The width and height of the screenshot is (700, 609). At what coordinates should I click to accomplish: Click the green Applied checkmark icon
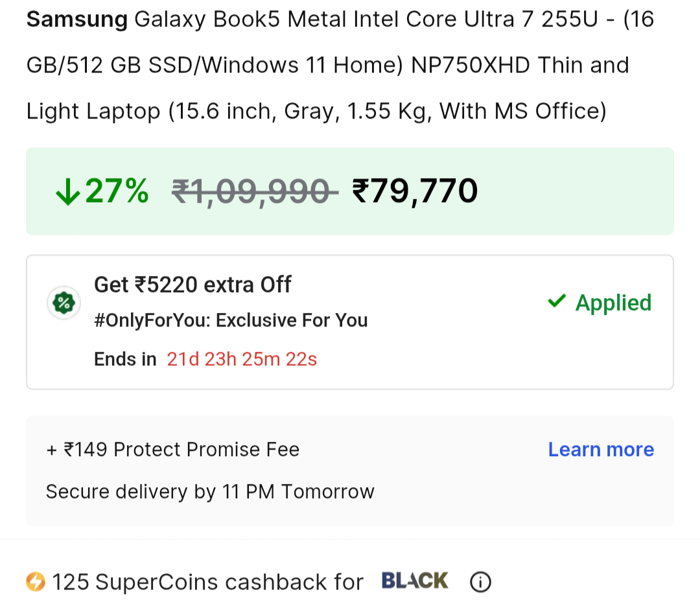556,301
